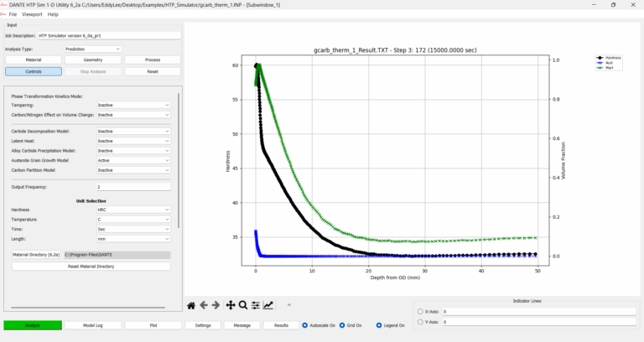Open the Analysis Type dropdown
Screen dimensions: 644x342
93,49
